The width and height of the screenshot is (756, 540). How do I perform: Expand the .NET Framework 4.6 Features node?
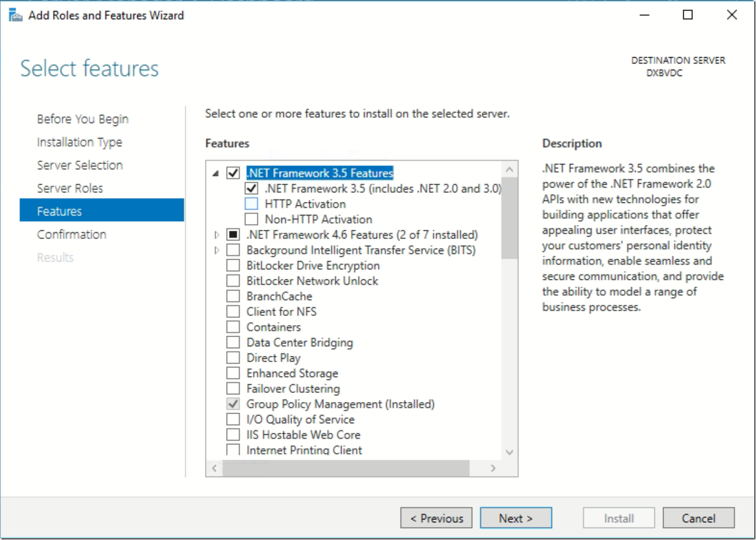coord(217,235)
